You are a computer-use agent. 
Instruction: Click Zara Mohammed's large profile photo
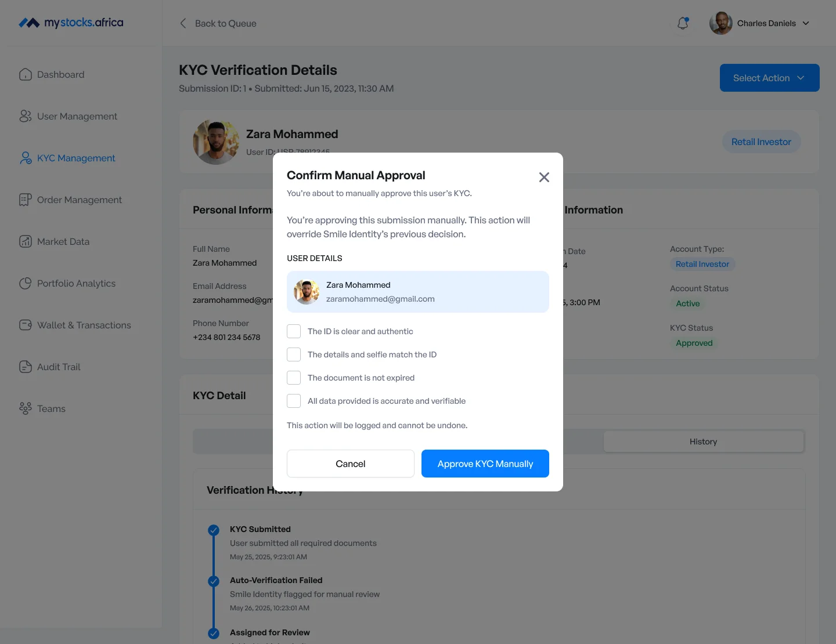point(216,142)
